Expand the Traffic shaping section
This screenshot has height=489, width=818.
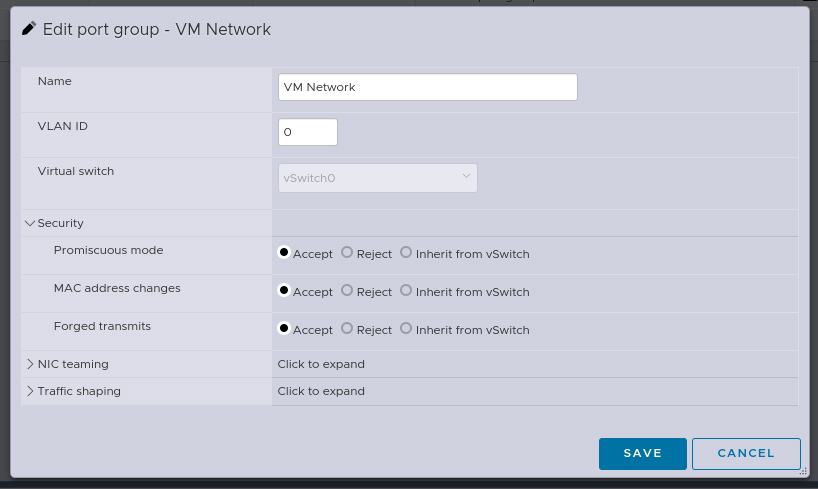point(30,391)
